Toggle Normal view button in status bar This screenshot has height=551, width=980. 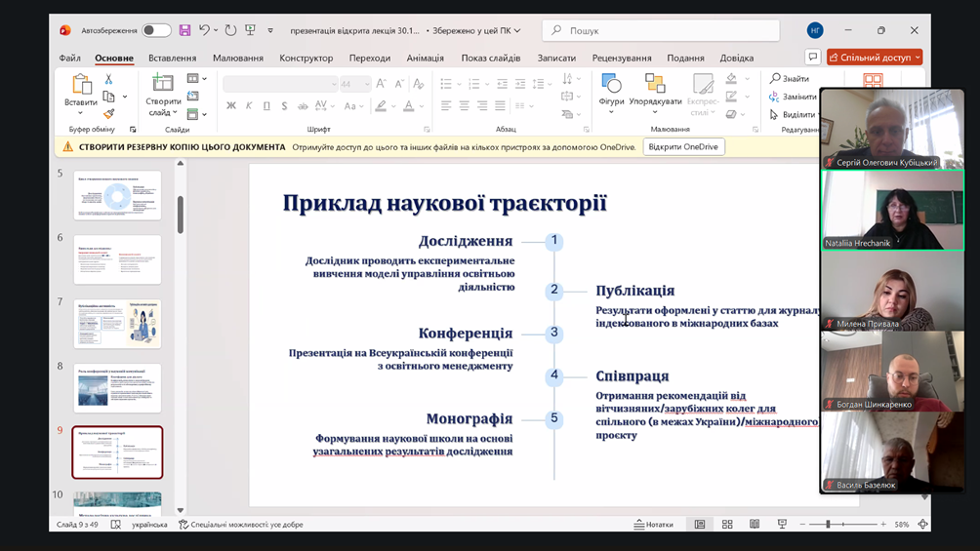pos(700,525)
